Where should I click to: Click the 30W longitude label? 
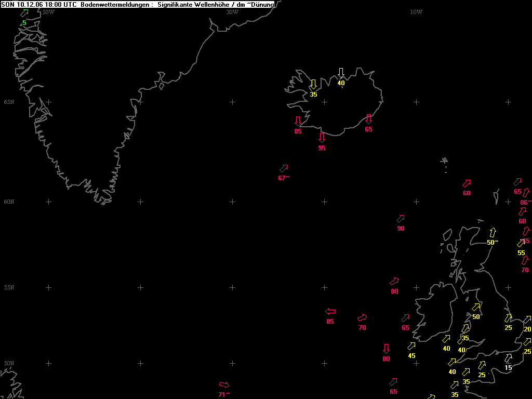(232, 12)
